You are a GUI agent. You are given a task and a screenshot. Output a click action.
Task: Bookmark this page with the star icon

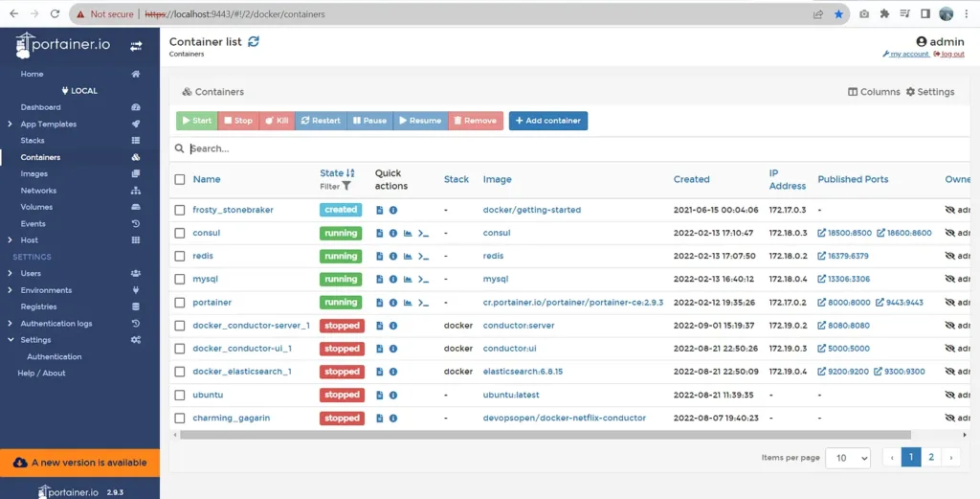839,14
